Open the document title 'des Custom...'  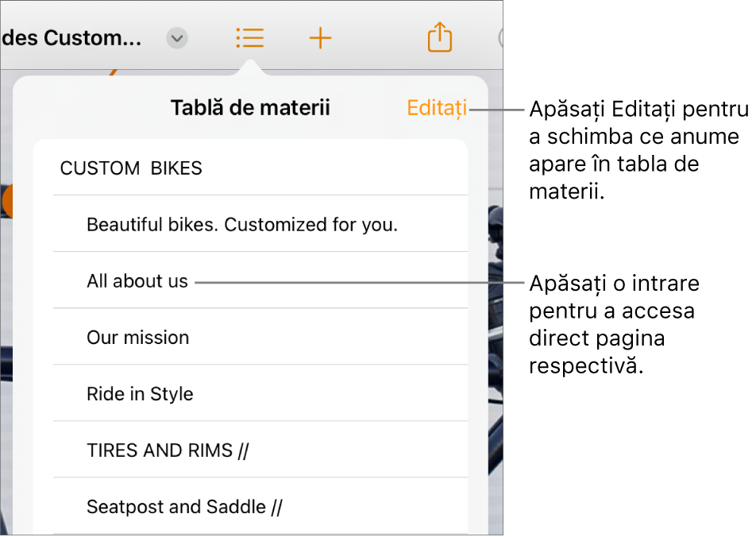pos(71,38)
